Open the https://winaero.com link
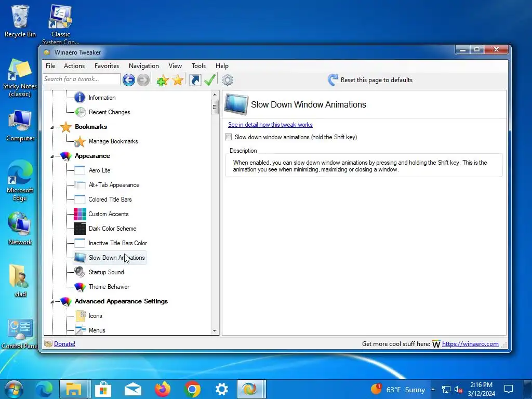This screenshot has height=399, width=532. click(x=470, y=344)
